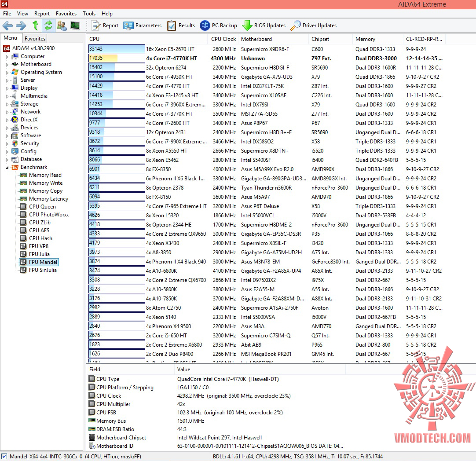The width and height of the screenshot is (476, 461).
Task: Check for Driver Updates
Action: pos(313,26)
